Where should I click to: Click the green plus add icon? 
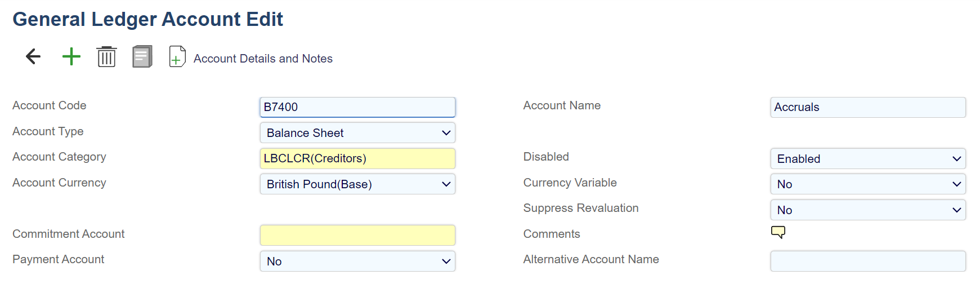coord(71,56)
